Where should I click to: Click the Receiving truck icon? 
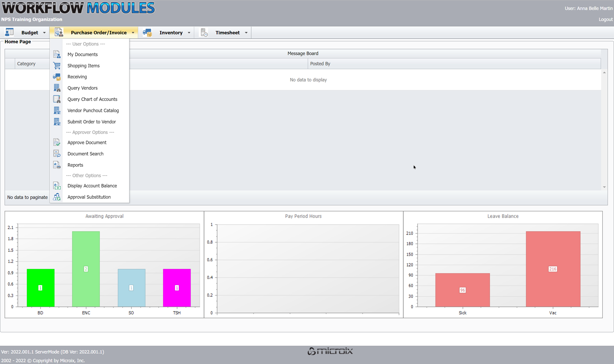(x=57, y=77)
